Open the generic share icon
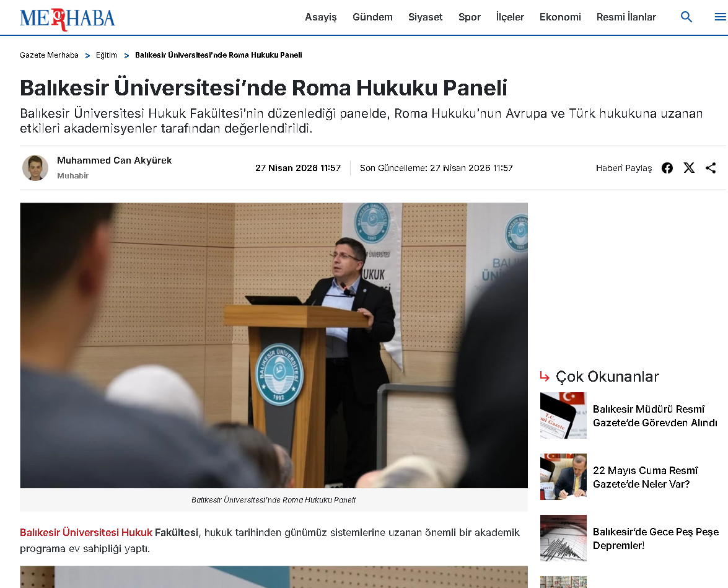 [x=711, y=168]
